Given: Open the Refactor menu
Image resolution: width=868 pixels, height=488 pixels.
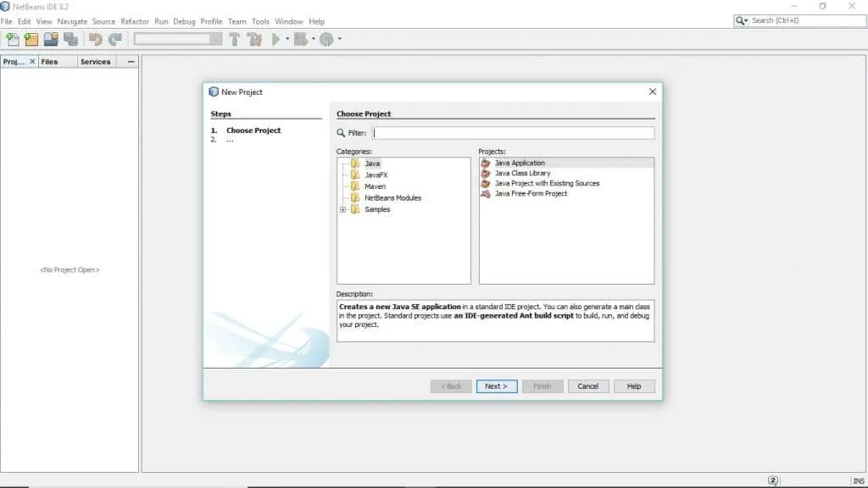Looking at the screenshot, I should tap(135, 21).
